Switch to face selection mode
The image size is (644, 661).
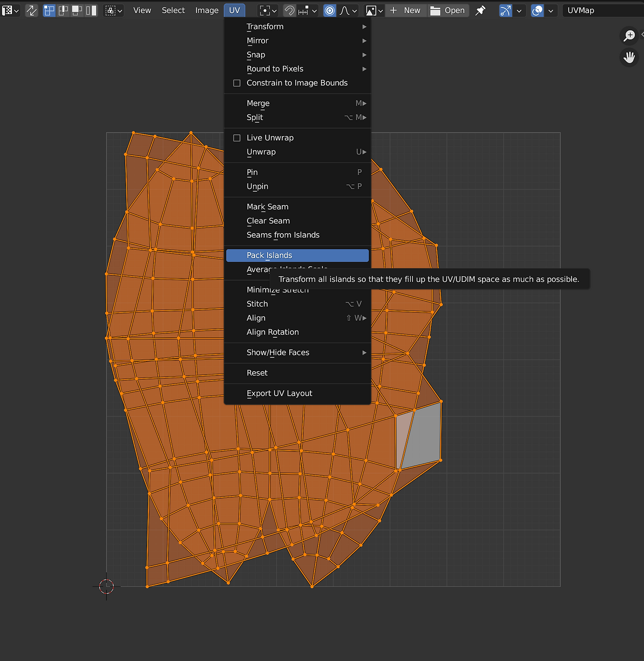click(x=77, y=10)
